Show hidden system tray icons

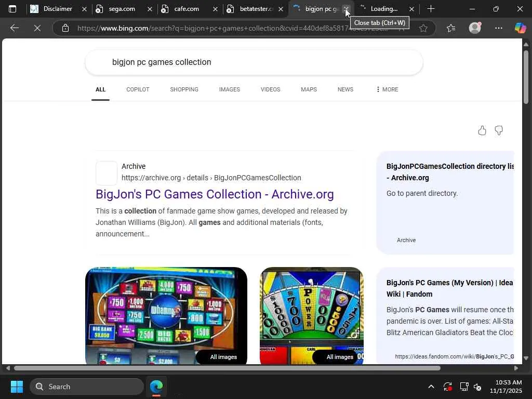coord(431,387)
